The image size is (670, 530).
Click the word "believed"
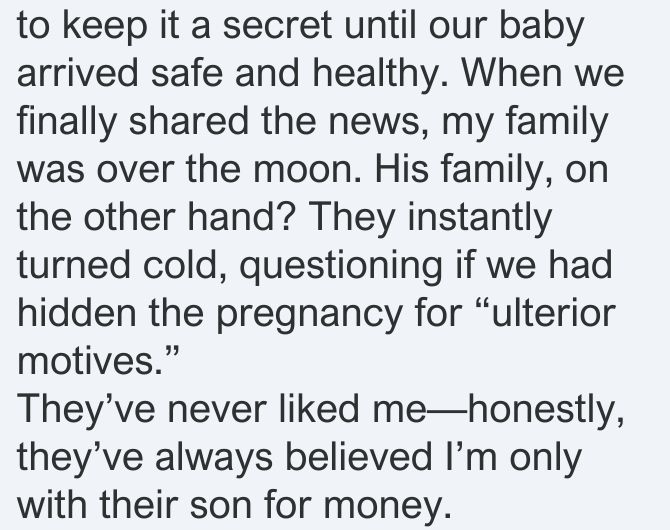click(358, 456)
